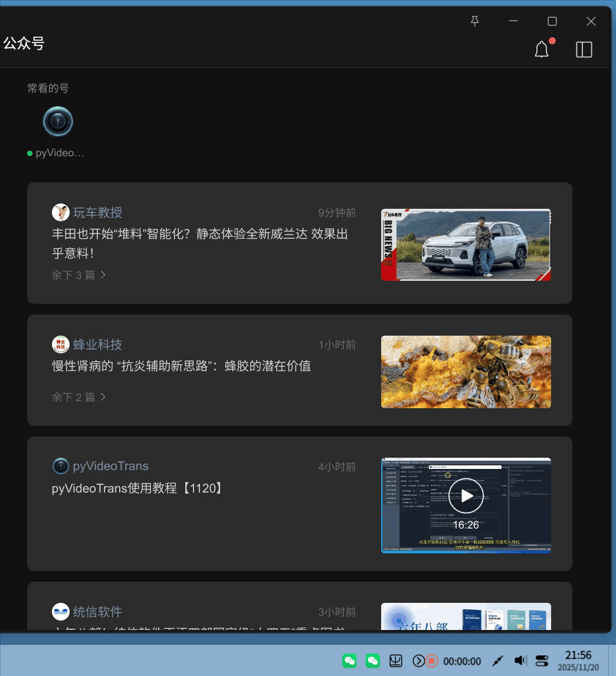Click the 玩车教授 account avatar
Image resolution: width=616 pixels, height=676 pixels.
[x=60, y=212]
